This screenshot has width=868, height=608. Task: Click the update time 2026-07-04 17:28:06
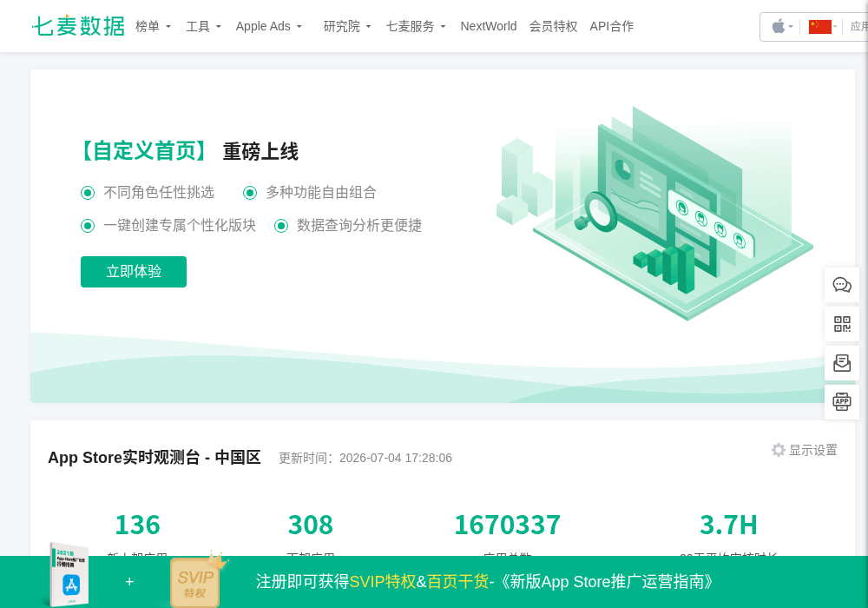click(395, 458)
